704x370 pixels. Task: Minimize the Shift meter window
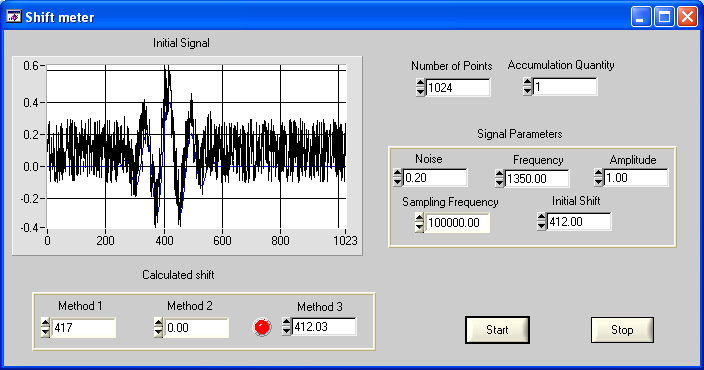(x=641, y=17)
